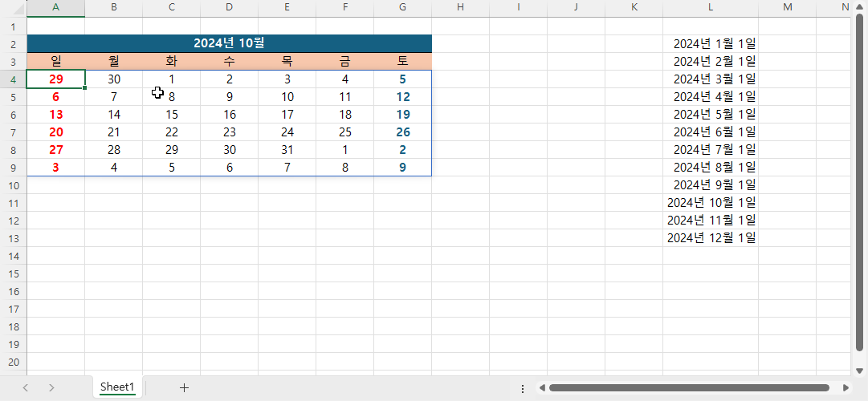
Task: Select the cell with 2024년 1월 1일
Action: pyautogui.click(x=711, y=43)
